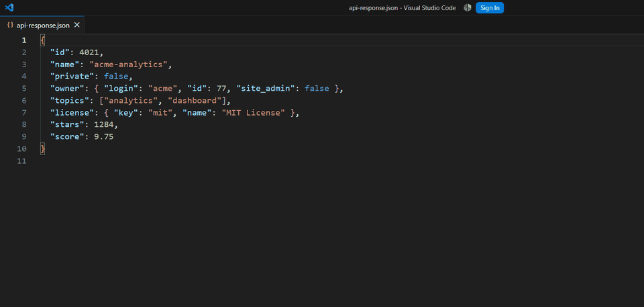This screenshot has width=644, height=307.
Task: Click the false value after site_admin
Action: 316,89
